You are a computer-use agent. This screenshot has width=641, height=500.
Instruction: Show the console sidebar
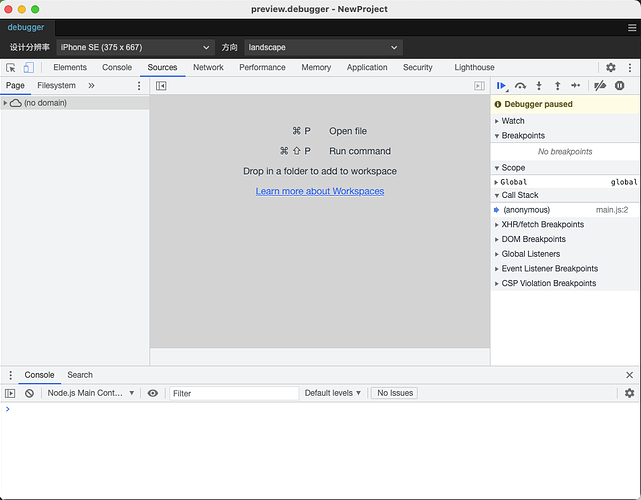(x=10, y=393)
